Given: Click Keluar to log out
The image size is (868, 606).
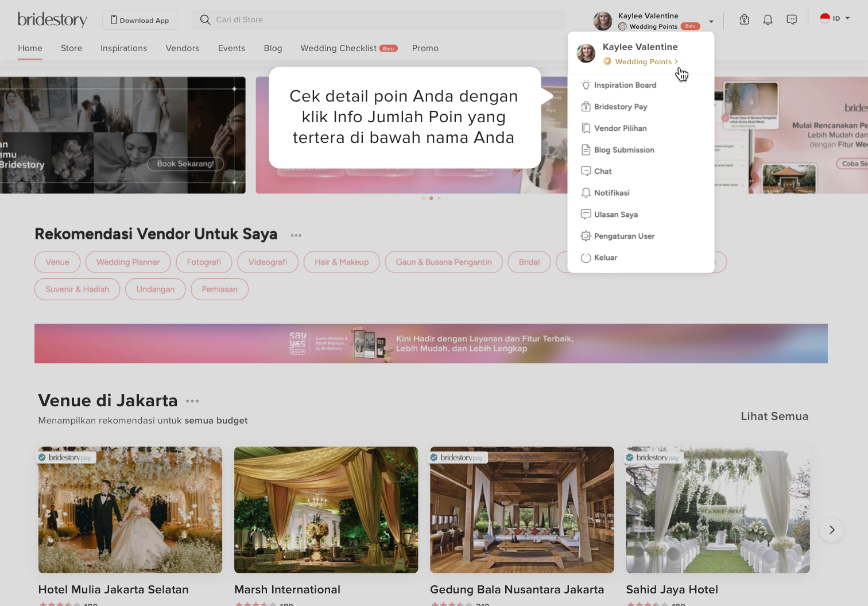Looking at the screenshot, I should coord(605,258).
